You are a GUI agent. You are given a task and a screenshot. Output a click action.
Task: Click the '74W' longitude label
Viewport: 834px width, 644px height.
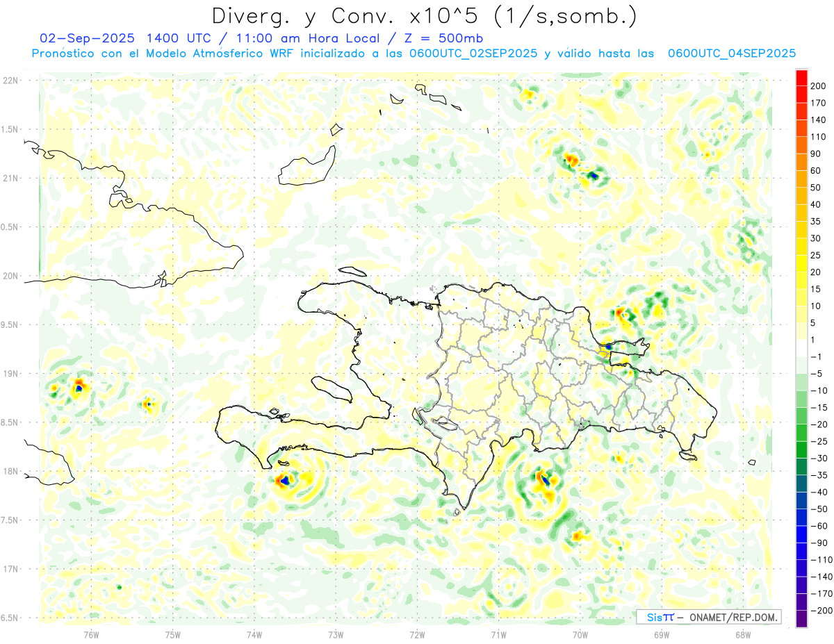pos(254,634)
